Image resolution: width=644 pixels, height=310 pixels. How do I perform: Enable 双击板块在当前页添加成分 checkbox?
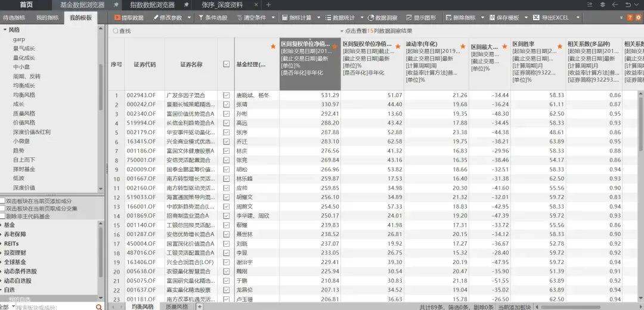point(3,201)
